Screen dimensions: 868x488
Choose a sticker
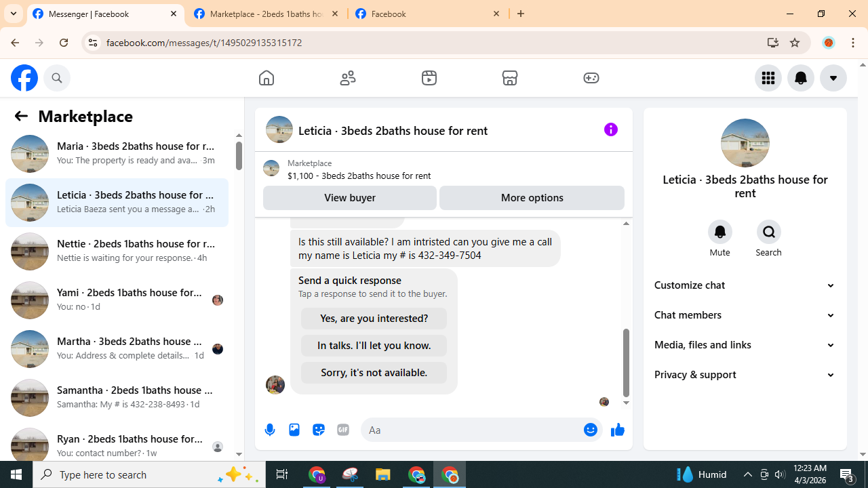coord(319,430)
